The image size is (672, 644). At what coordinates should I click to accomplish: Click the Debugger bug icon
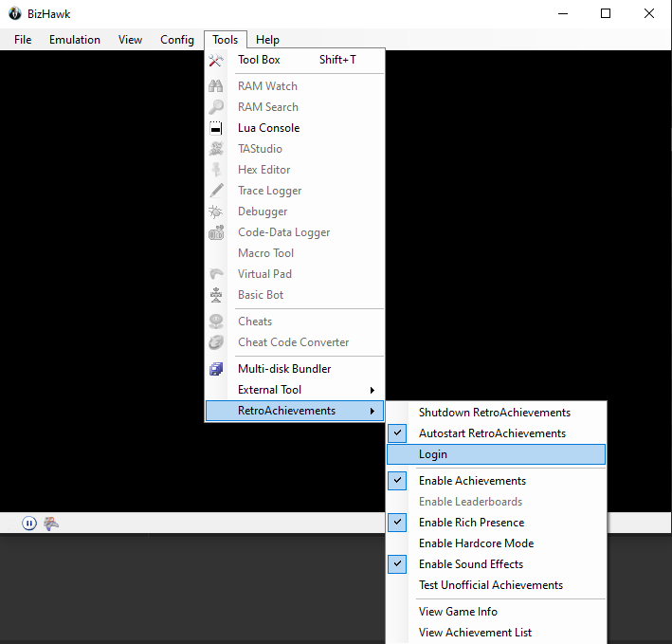click(216, 212)
